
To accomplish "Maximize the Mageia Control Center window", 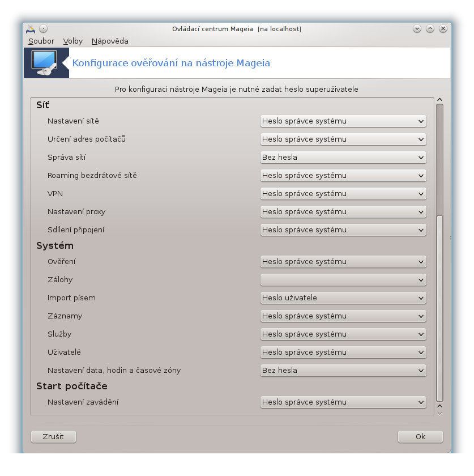I will (430, 29).
